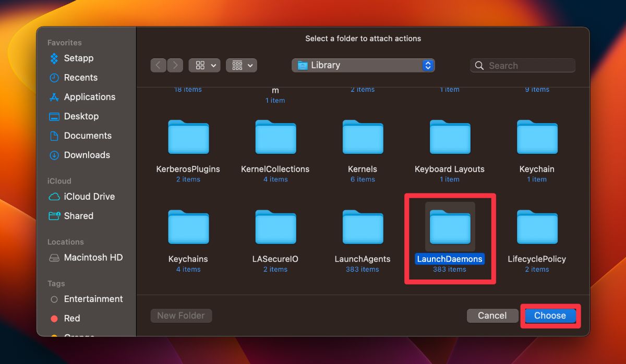Select Recents in the sidebar
Screen dimensions: 626x364
80,78
